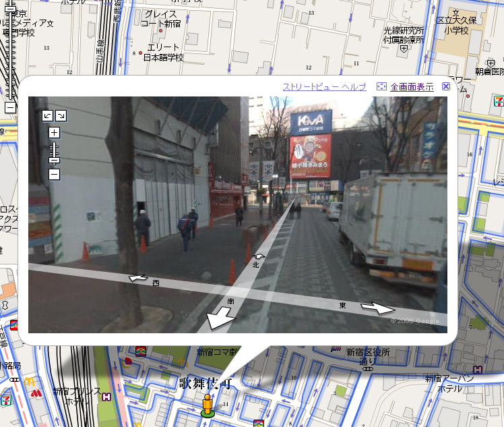
Task: Zoom out Street View with minus button
Action: click(x=55, y=175)
